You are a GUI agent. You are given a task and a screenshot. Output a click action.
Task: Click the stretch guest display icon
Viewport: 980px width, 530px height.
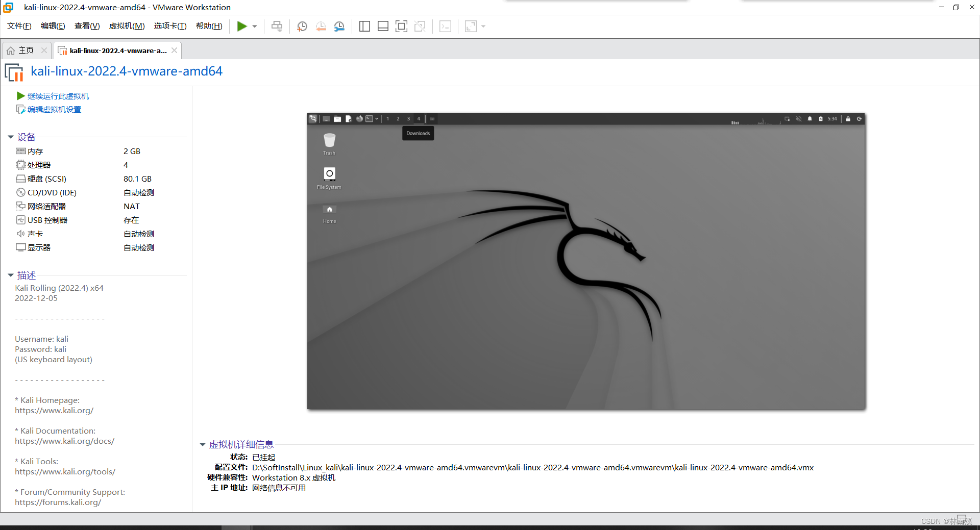tap(471, 26)
